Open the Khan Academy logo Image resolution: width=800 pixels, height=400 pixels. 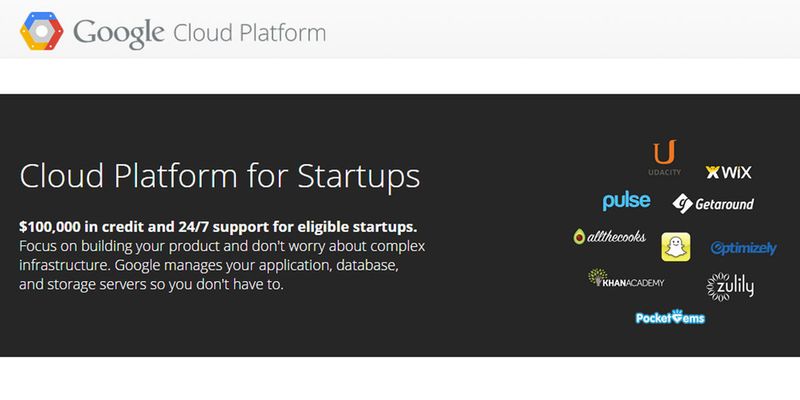point(626,278)
